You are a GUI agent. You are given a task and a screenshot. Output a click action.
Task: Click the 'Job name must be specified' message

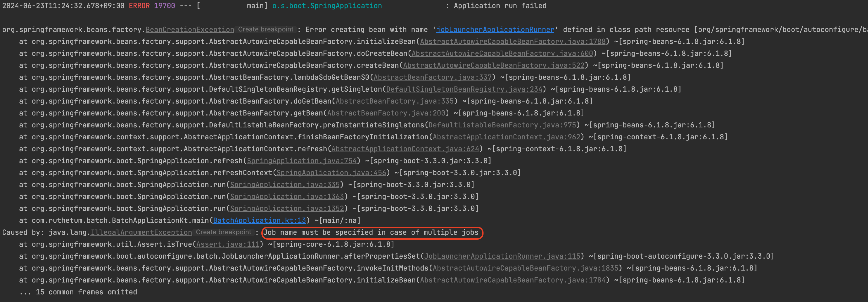click(371, 233)
